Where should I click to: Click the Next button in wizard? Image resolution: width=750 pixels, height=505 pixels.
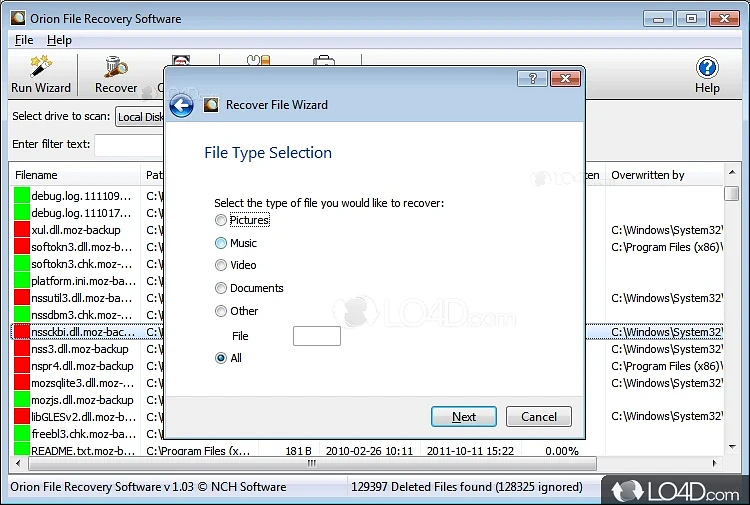point(463,417)
